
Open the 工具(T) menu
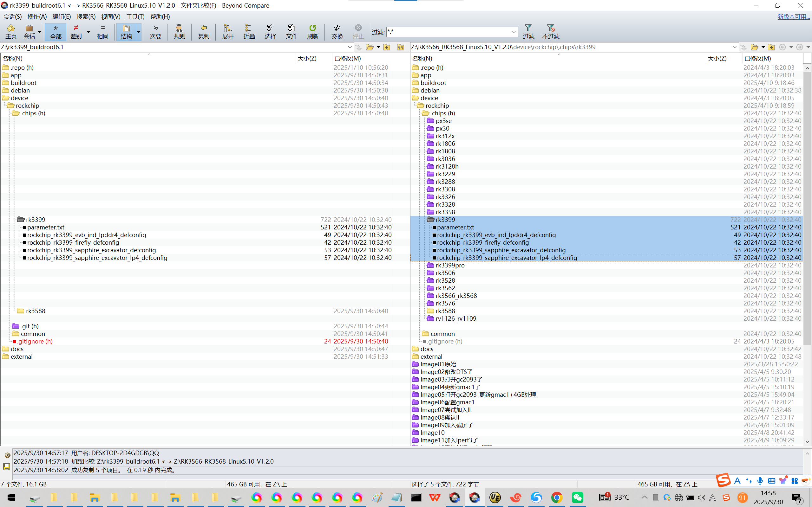pos(135,16)
